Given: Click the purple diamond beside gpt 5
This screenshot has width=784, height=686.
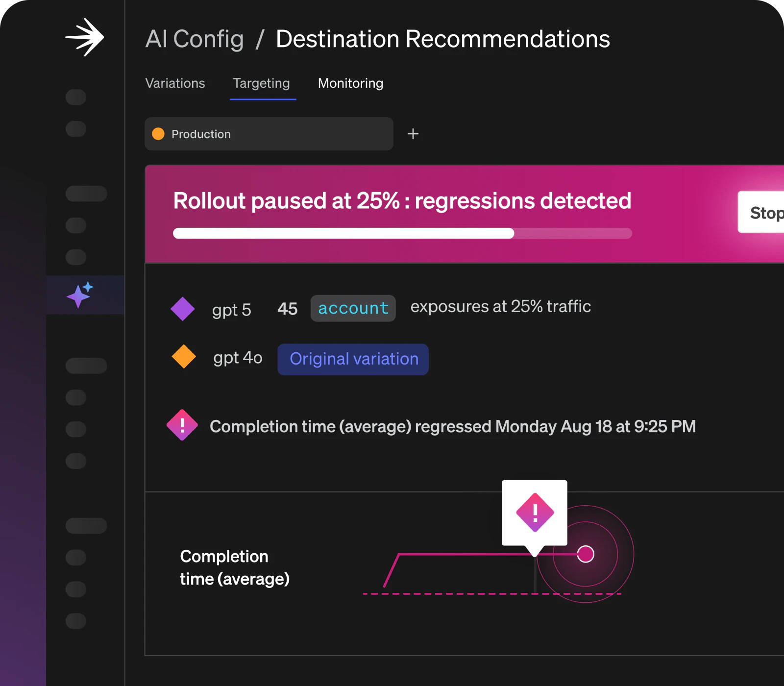Looking at the screenshot, I should coord(183,309).
